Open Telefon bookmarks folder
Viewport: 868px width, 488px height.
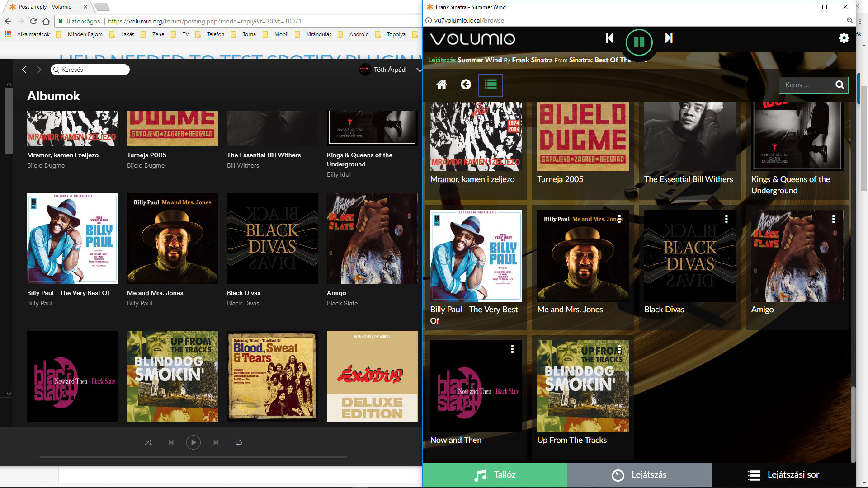[210, 34]
